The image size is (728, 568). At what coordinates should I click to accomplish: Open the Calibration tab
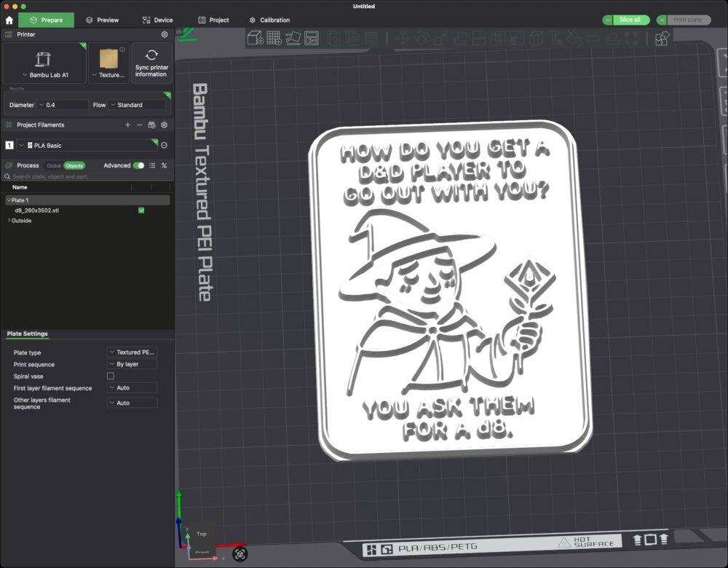click(269, 20)
